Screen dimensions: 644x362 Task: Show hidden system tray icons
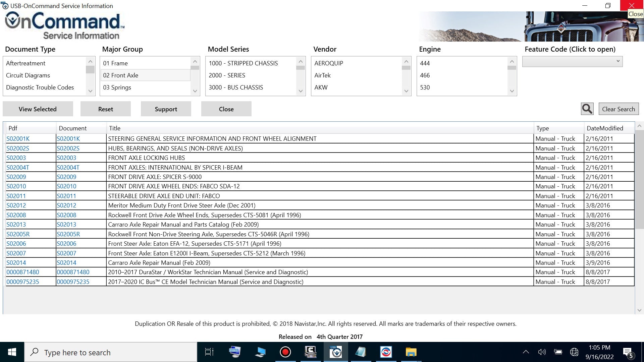pos(526,352)
